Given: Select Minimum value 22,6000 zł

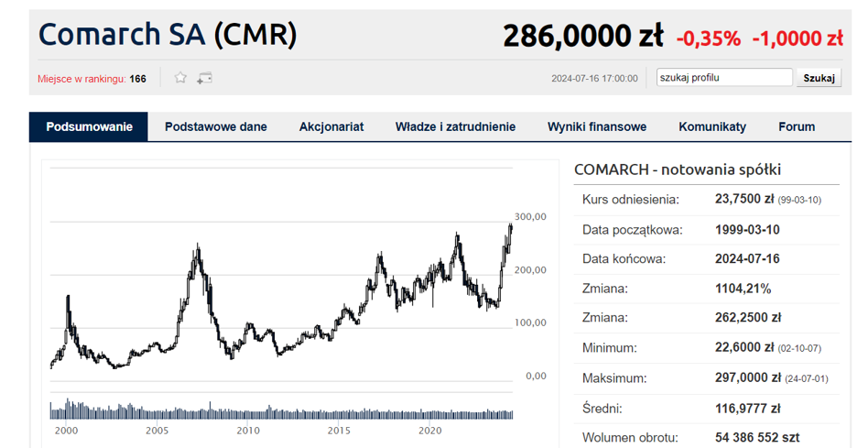Looking at the screenshot, I should pos(744,348).
